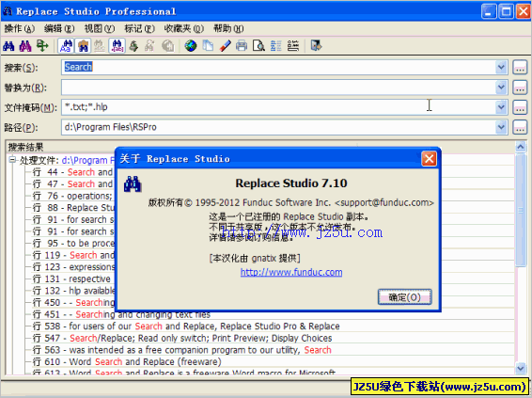Expand the 搜索(S) history dropdown arrow

501,67
